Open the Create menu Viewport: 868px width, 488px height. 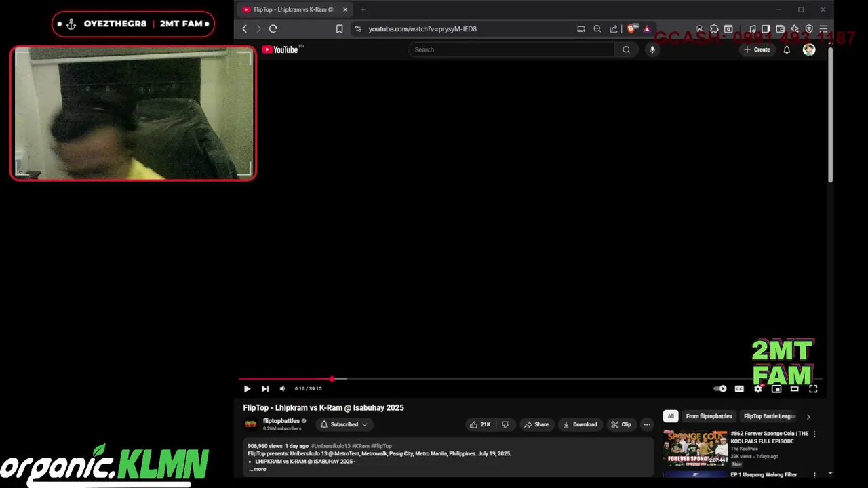(x=757, y=49)
